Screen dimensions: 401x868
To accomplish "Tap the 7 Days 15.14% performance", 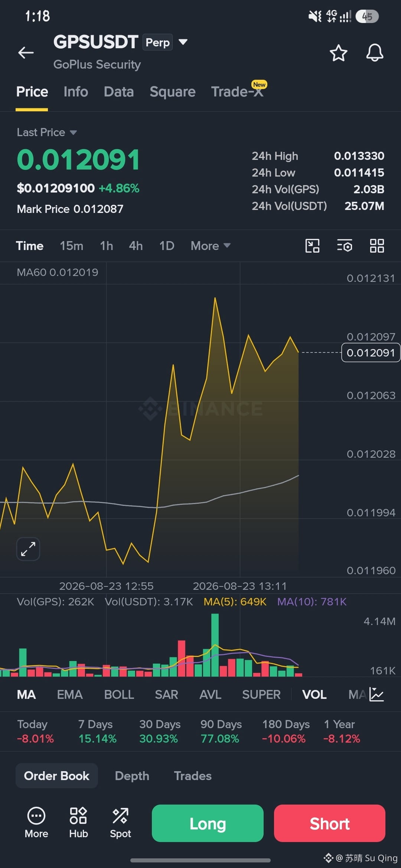I will 97,731.
